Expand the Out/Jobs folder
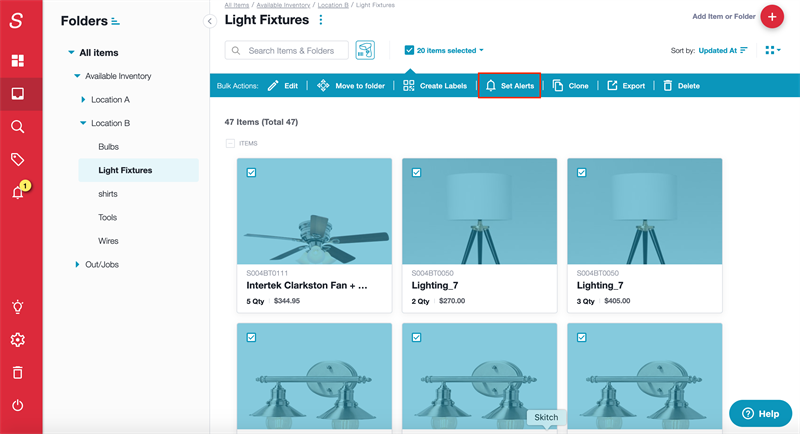Viewport: 800px width, 434px height. pos(77,264)
